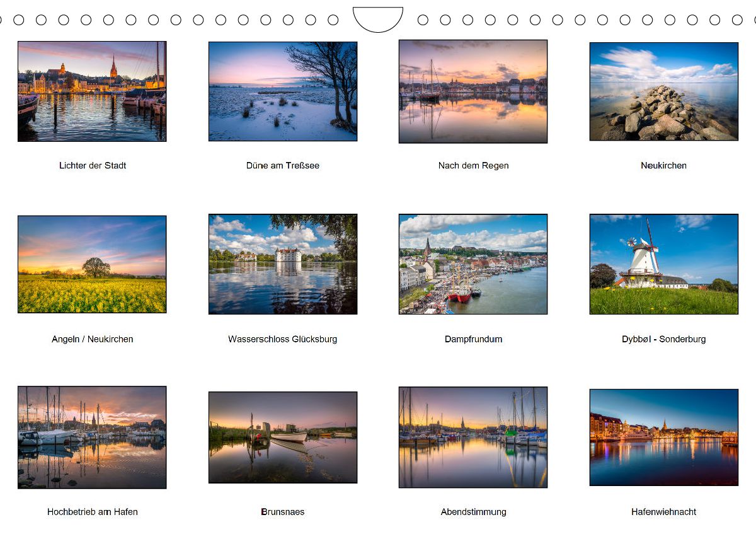756x539 pixels.
Task: Select the caption 'Hafenwiehnacht'
Action: [664, 512]
